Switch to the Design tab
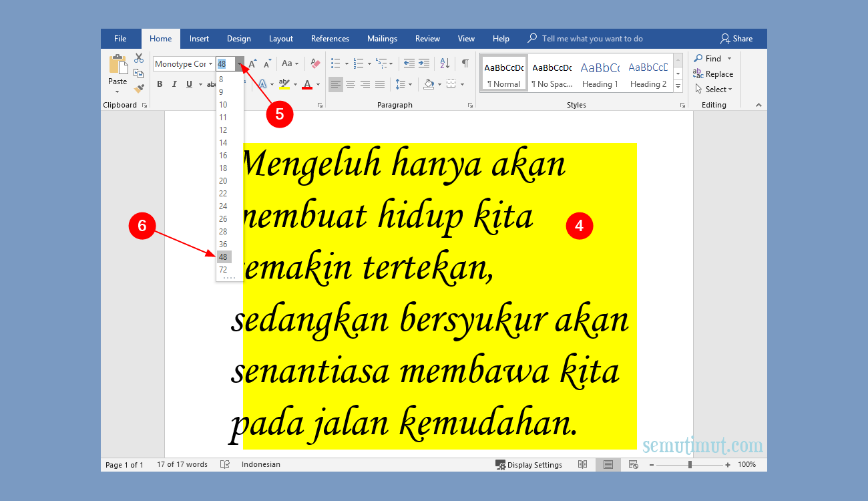The width and height of the screenshot is (868, 501). 239,39
